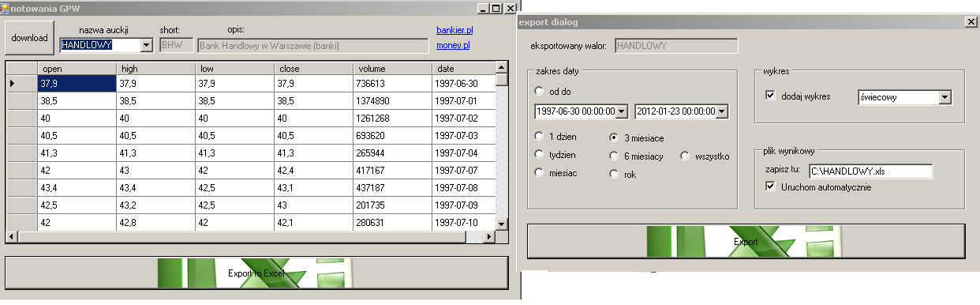Toggle 'Uruchom automatycznie' checkbox
This screenshot has width=980, height=305.
coord(771,187)
